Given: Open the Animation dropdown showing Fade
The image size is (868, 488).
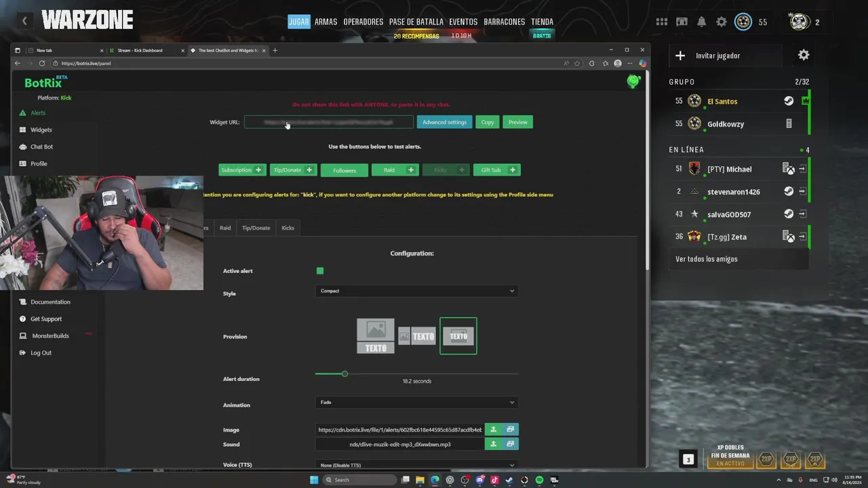Looking at the screenshot, I should [x=417, y=402].
